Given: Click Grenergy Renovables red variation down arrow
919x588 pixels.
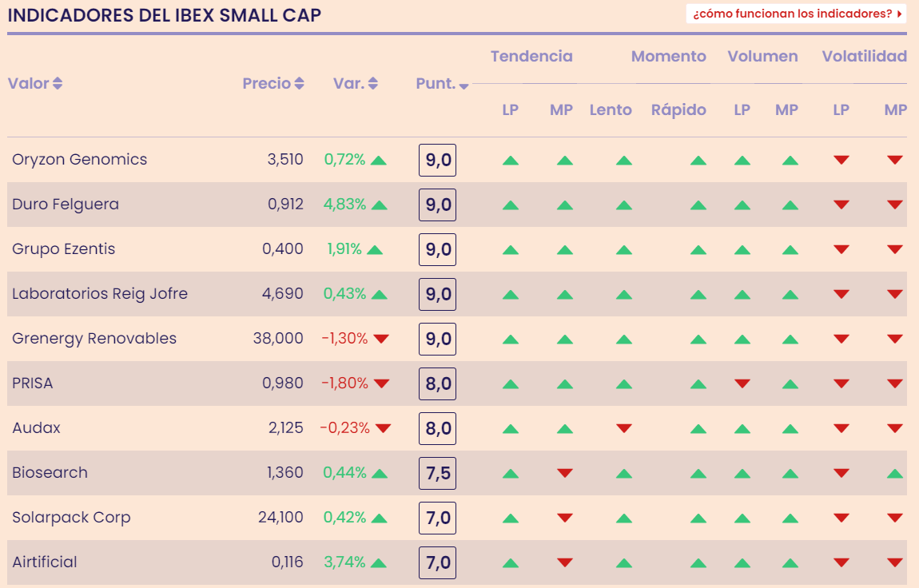Looking at the screenshot, I should point(381,340).
